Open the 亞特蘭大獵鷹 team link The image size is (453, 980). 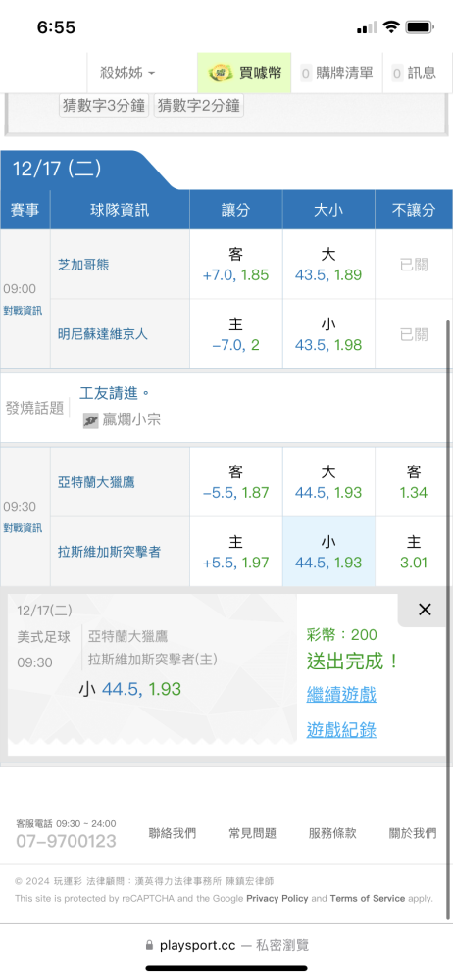point(94,482)
